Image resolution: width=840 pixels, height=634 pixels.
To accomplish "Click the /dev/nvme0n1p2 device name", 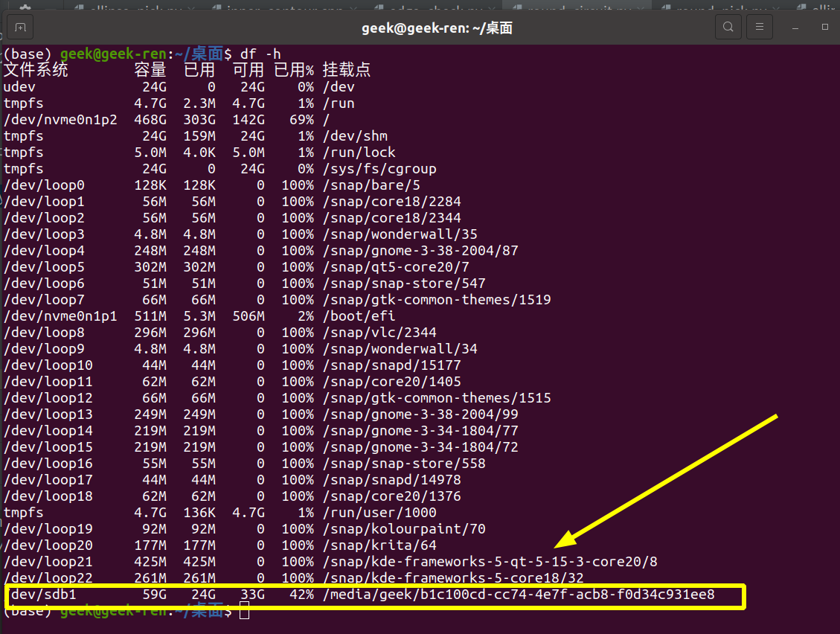I will [x=60, y=120].
